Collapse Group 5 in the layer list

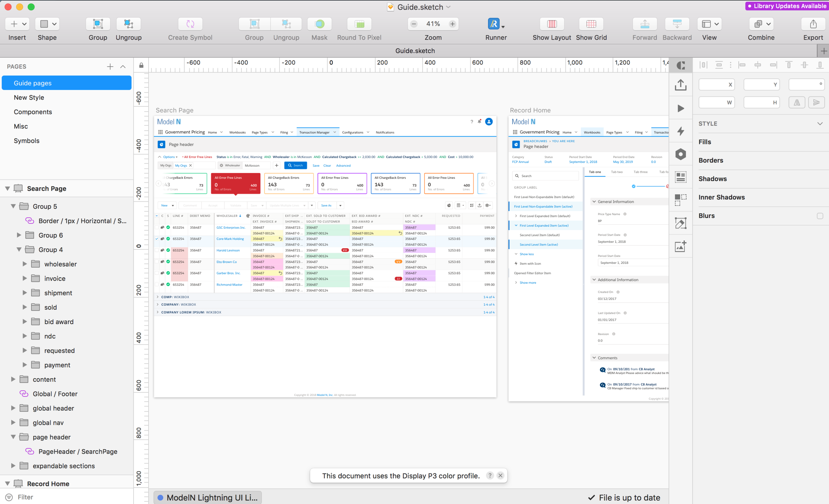[x=13, y=206]
